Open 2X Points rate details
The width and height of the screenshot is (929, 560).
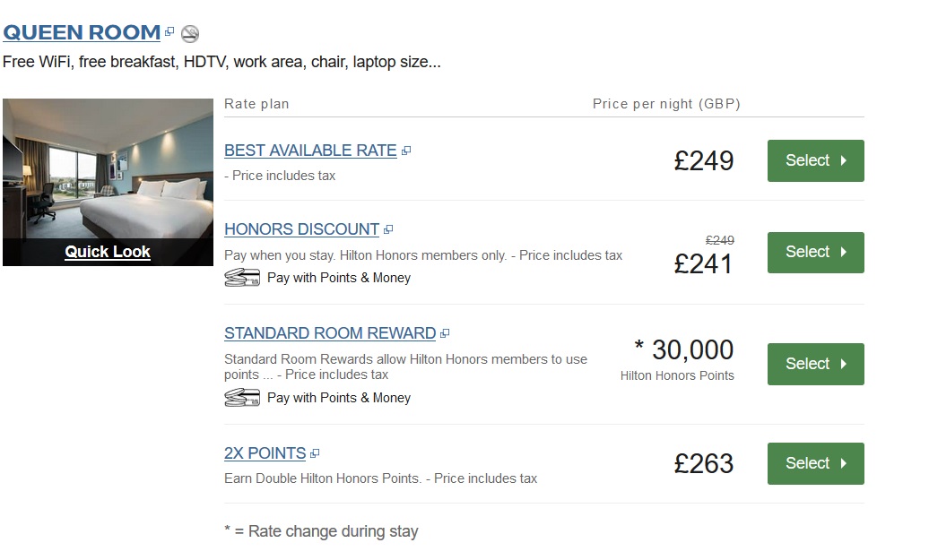pyautogui.click(x=265, y=453)
